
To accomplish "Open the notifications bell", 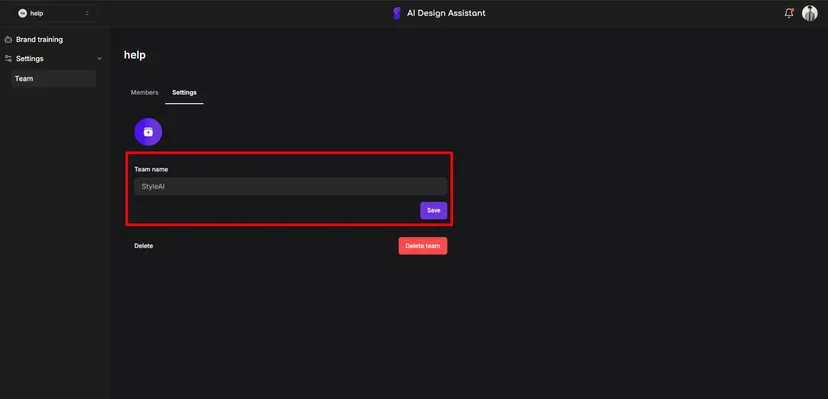I will [x=789, y=13].
